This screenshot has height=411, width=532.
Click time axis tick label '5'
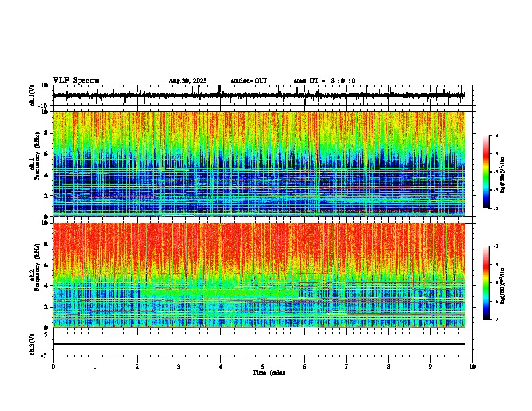pyautogui.click(x=263, y=367)
